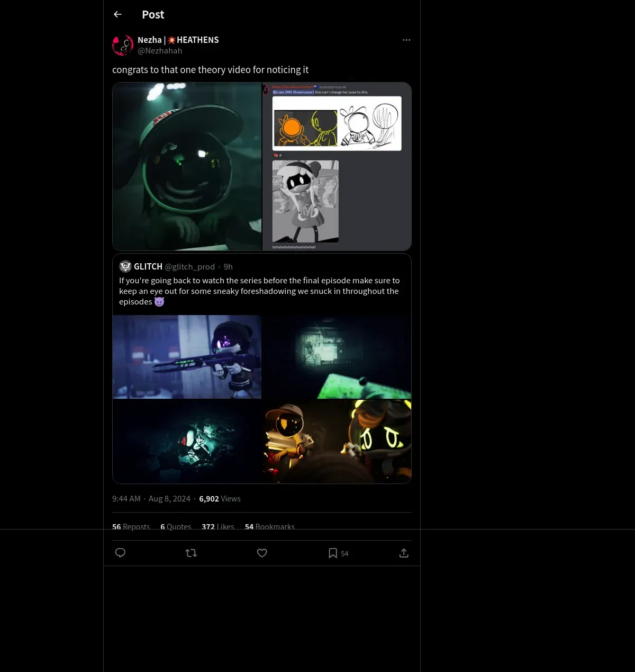
Task: Open the quoted GLITCH post text
Action: (x=259, y=291)
